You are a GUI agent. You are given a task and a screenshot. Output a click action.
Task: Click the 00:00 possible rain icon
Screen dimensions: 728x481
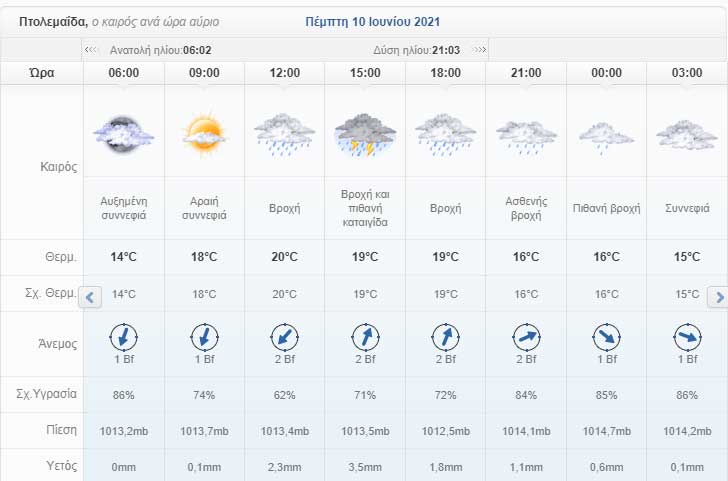coord(606,134)
